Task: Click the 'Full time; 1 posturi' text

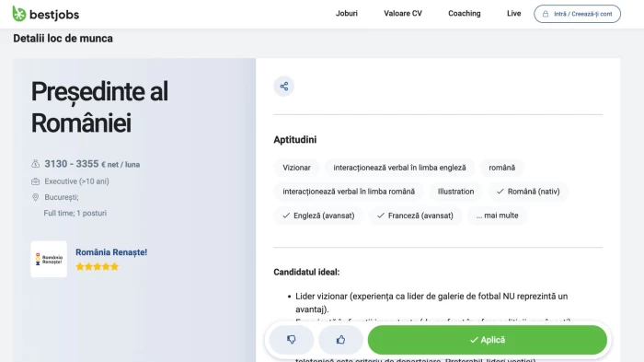Action: point(75,213)
